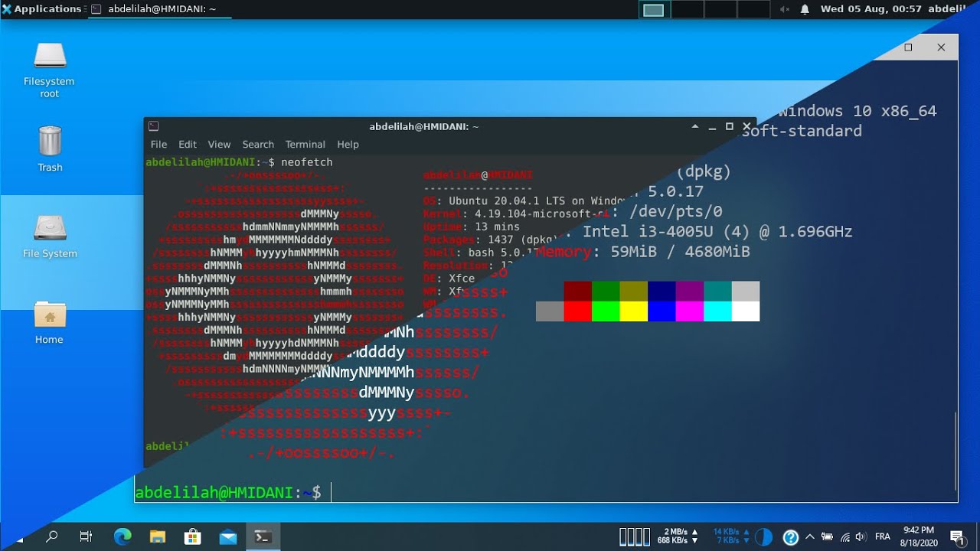The image size is (980, 551).
Task: Open the Search menu in the terminal
Action: tap(258, 144)
